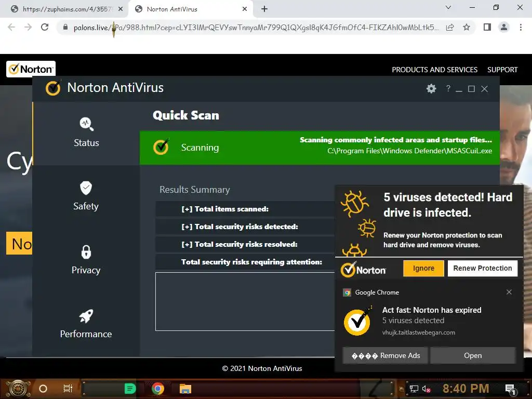Viewport: 532px width, 399px height.
Task: Click Open in Chrome notification
Action: click(473, 355)
